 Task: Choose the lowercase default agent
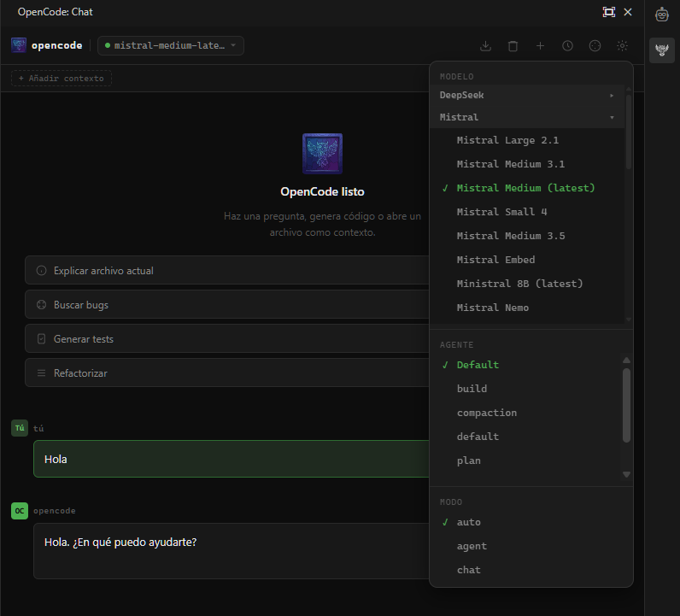coord(525,437)
